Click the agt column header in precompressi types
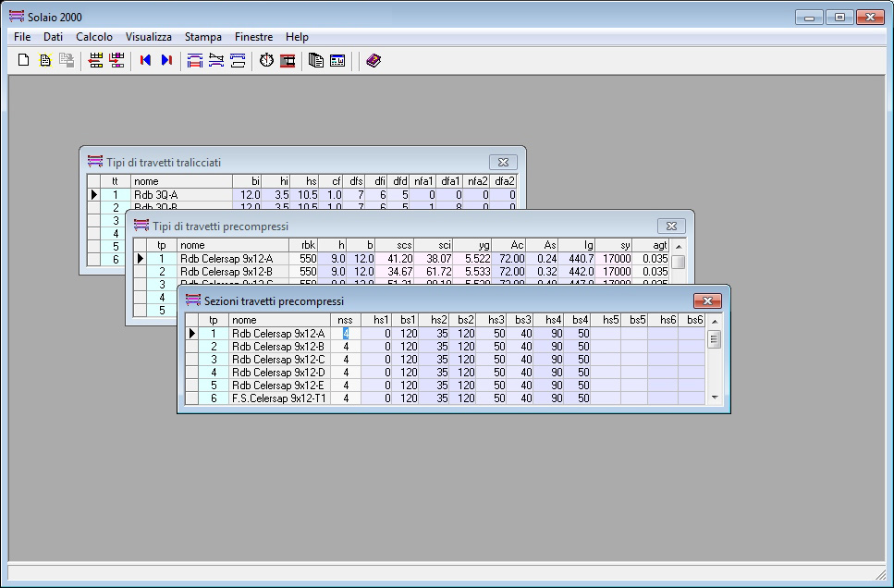 (651, 245)
